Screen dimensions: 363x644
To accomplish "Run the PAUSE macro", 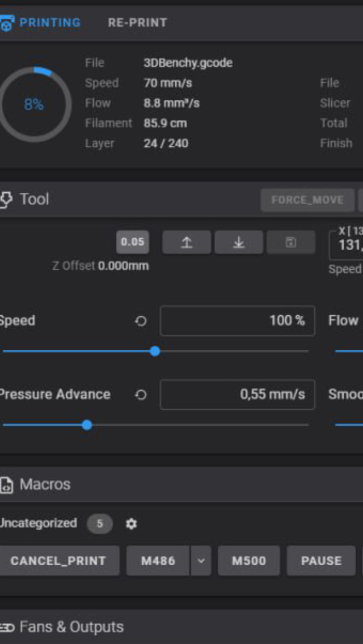I will tap(321, 561).
